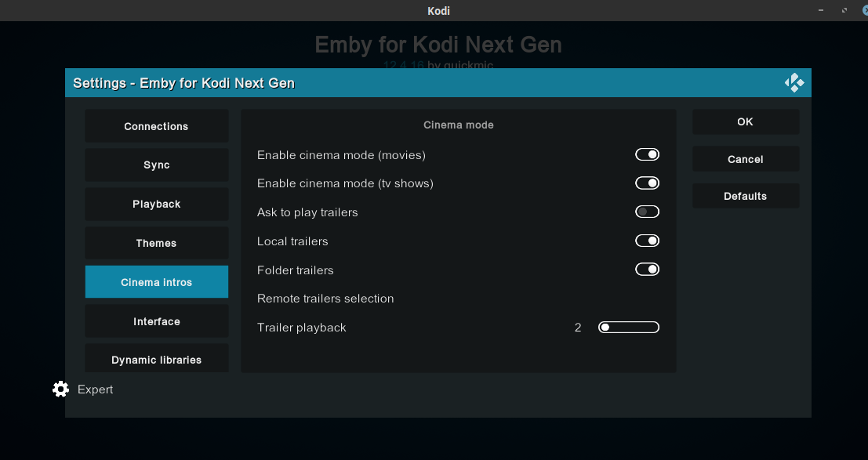868x460 pixels.
Task: Reset settings with Defaults button
Action: (x=746, y=196)
